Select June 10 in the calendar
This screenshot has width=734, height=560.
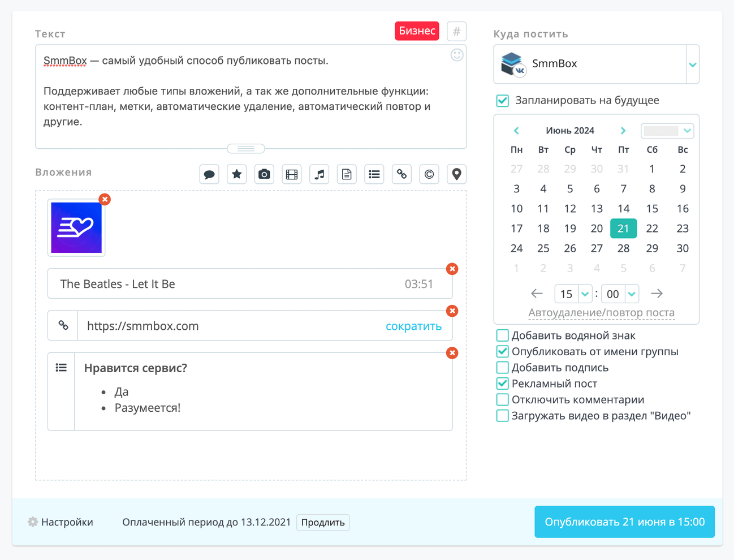click(516, 209)
